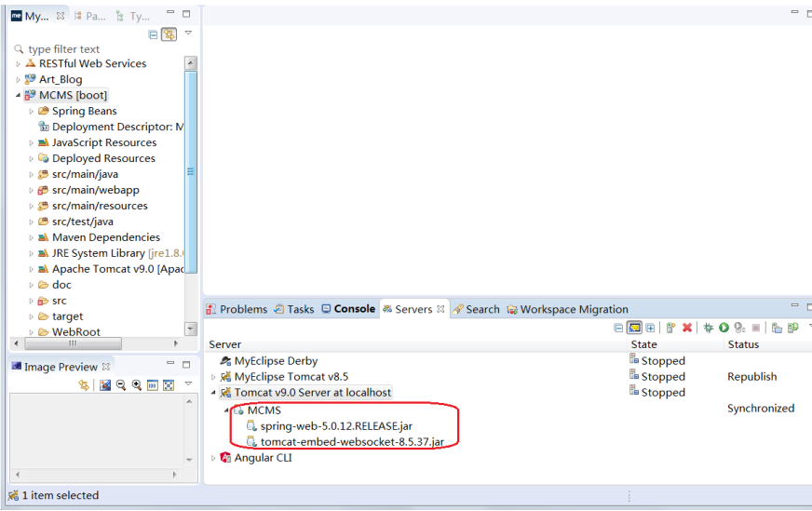Sort by the Server column header

416,344
